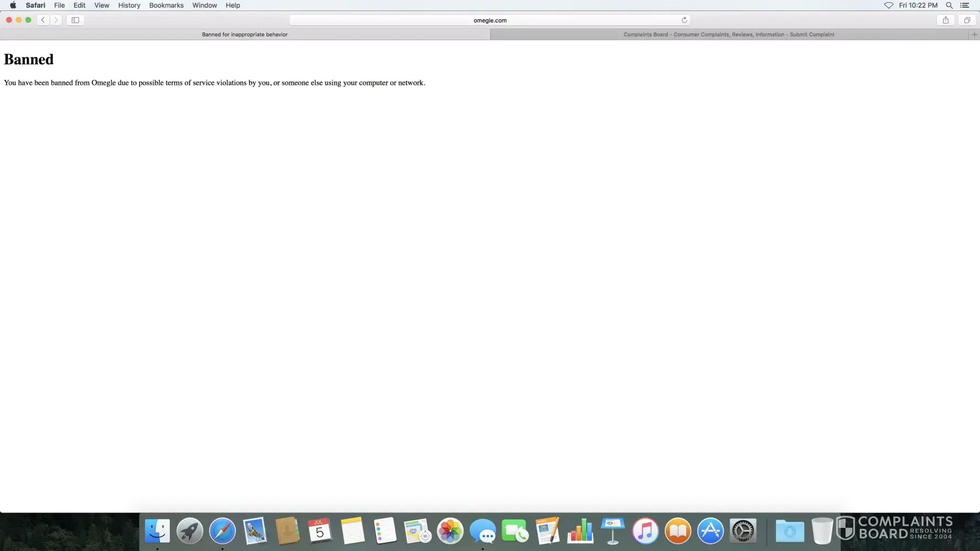
Task: Open Finder from the Dock
Action: coord(157,531)
